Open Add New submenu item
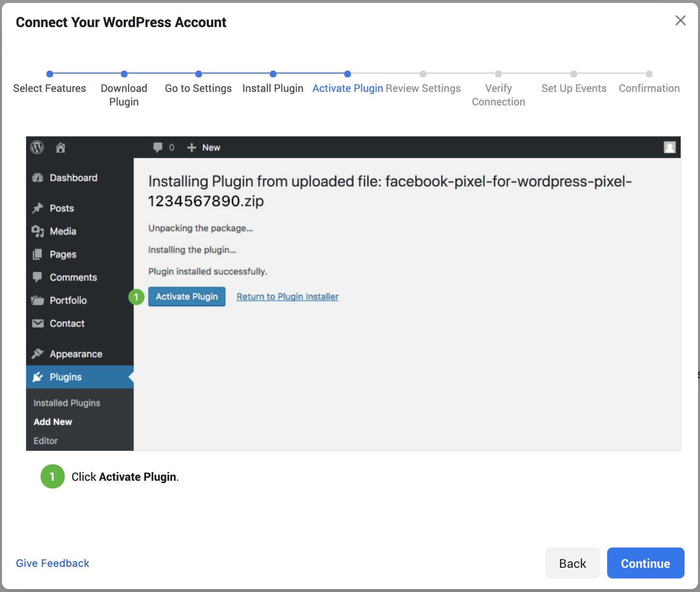Image resolution: width=700 pixels, height=592 pixels. click(53, 422)
